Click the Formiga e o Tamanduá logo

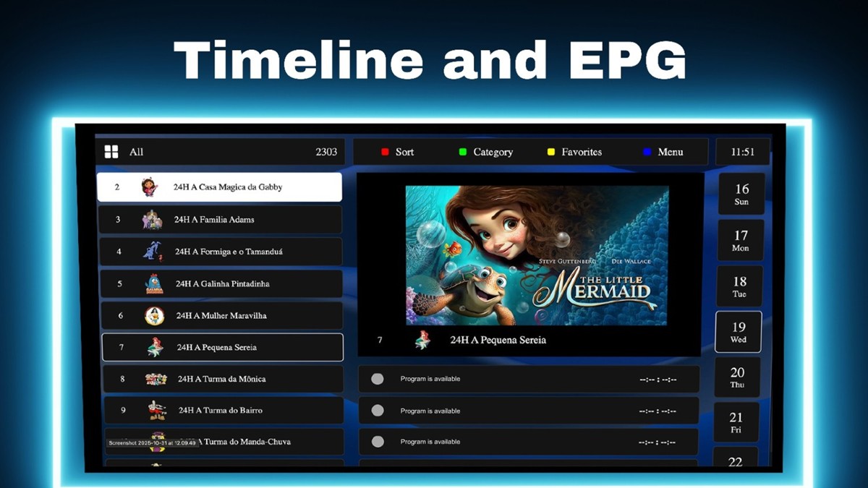pyautogui.click(x=152, y=252)
